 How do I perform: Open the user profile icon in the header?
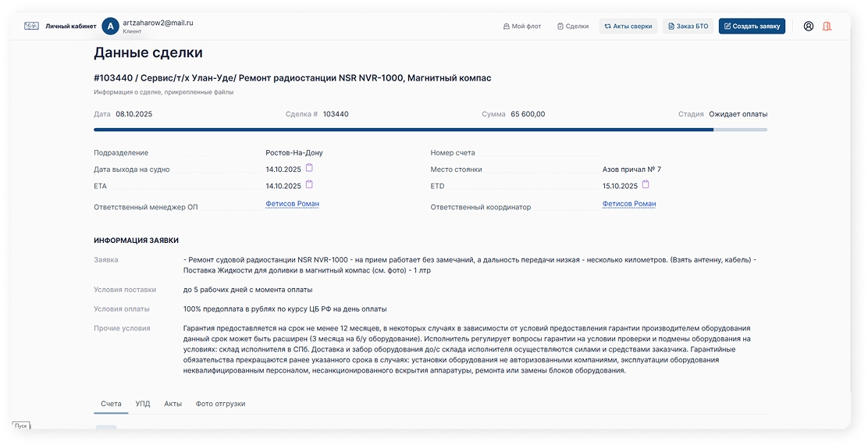tap(808, 26)
